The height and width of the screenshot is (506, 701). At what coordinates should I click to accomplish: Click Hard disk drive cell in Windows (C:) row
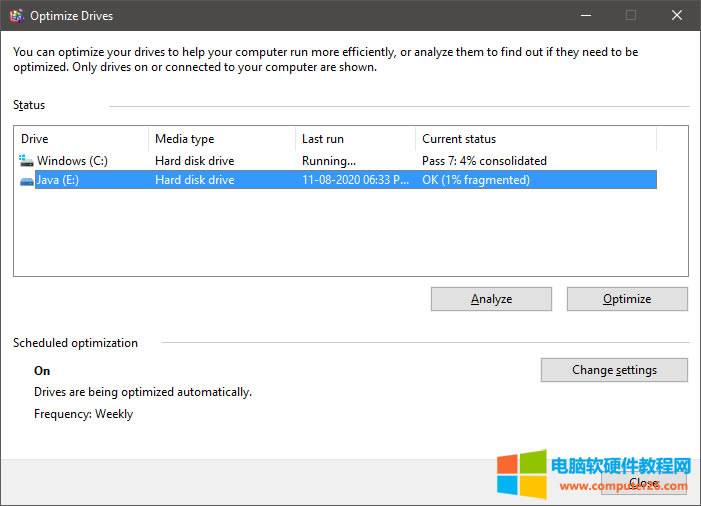pos(195,160)
